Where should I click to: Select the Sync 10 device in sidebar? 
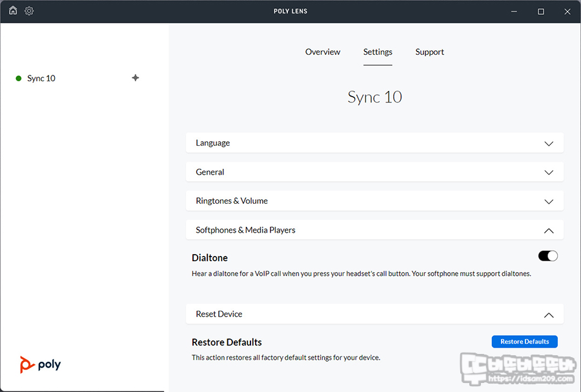click(41, 78)
